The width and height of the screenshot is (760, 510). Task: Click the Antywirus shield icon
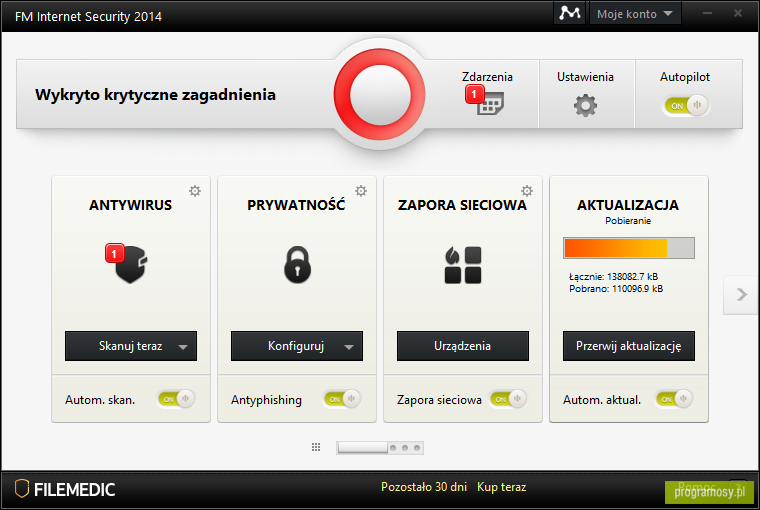click(131, 264)
